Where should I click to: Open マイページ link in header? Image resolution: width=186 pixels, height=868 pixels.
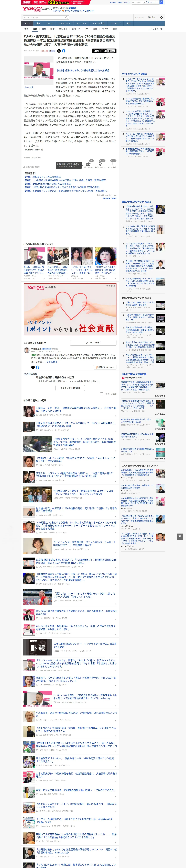139,17
